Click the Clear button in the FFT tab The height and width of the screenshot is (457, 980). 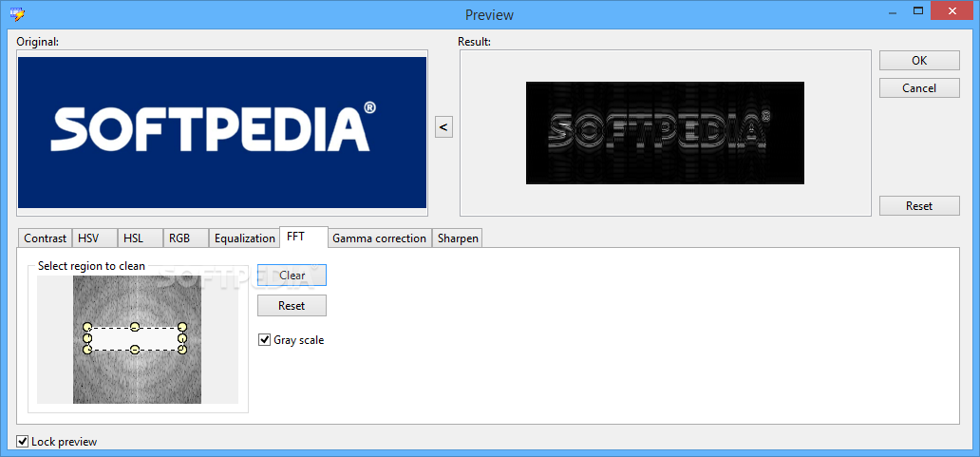pyautogui.click(x=292, y=276)
